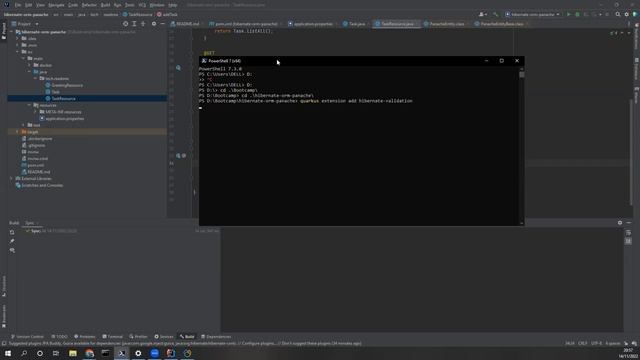
Task: Open the Refactor menu
Action: 89,5
